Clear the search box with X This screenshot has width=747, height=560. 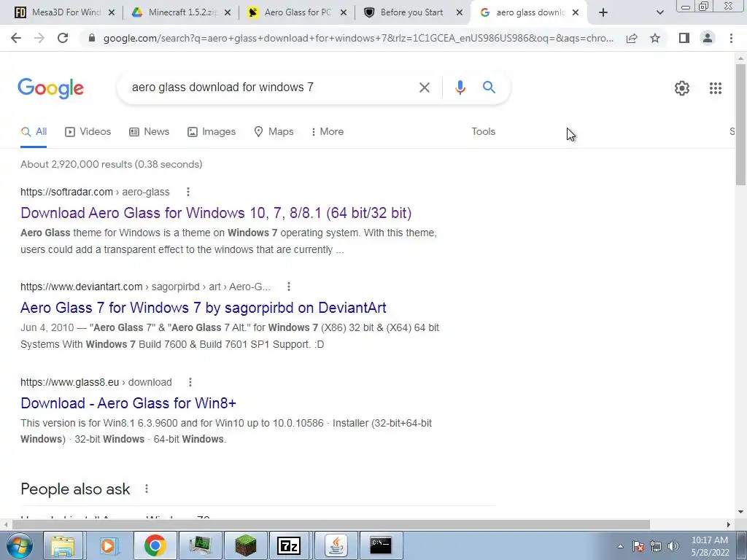tap(424, 87)
